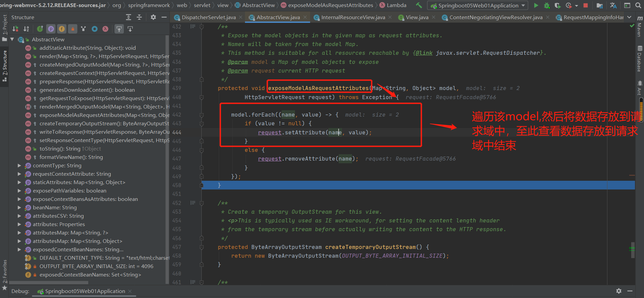Click the Group Methods by Defining Type icon
644x298 pixels.
tap(83, 29)
